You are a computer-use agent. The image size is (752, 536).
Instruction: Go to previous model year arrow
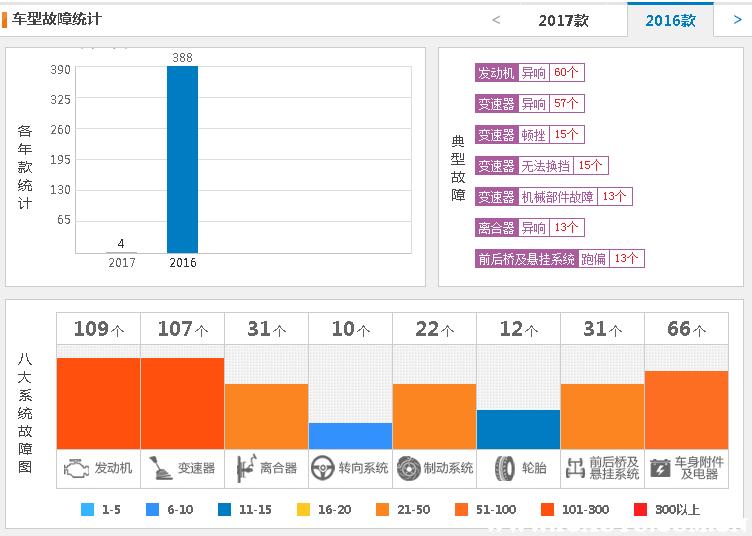click(496, 20)
